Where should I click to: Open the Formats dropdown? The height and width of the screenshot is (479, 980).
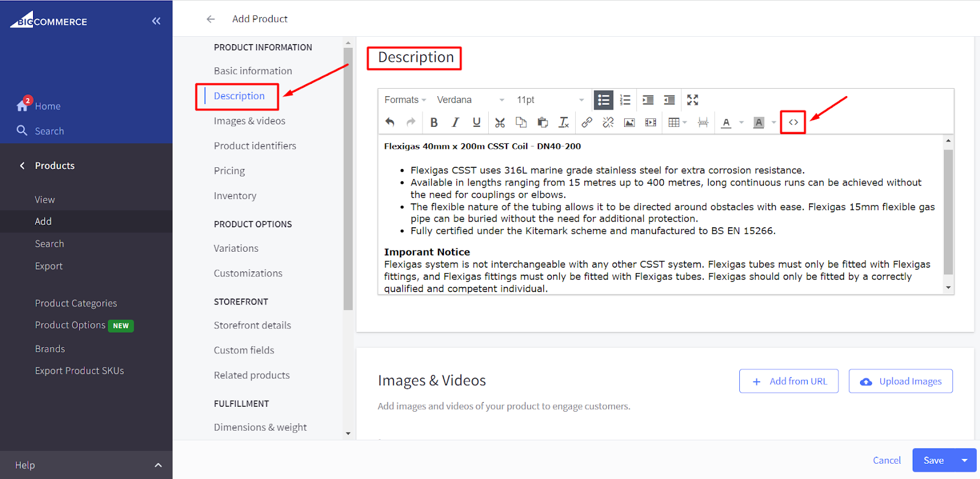(405, 100)
